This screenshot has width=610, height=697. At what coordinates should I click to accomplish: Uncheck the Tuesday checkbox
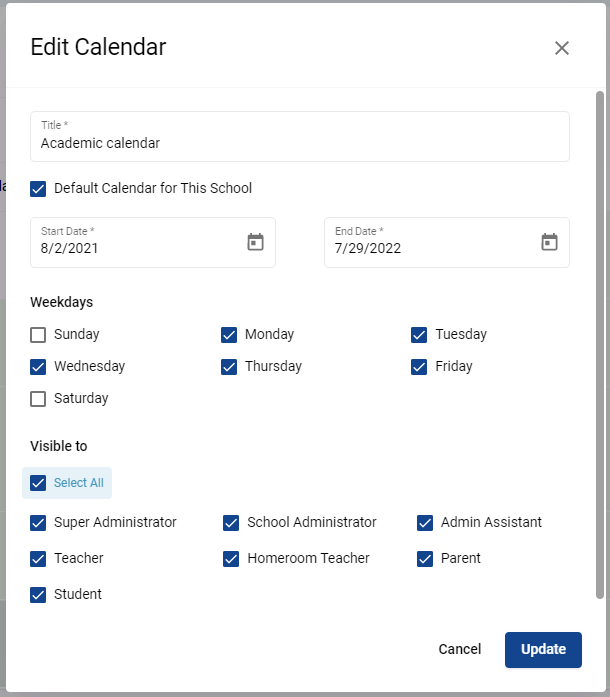click(x=419, y=335)
